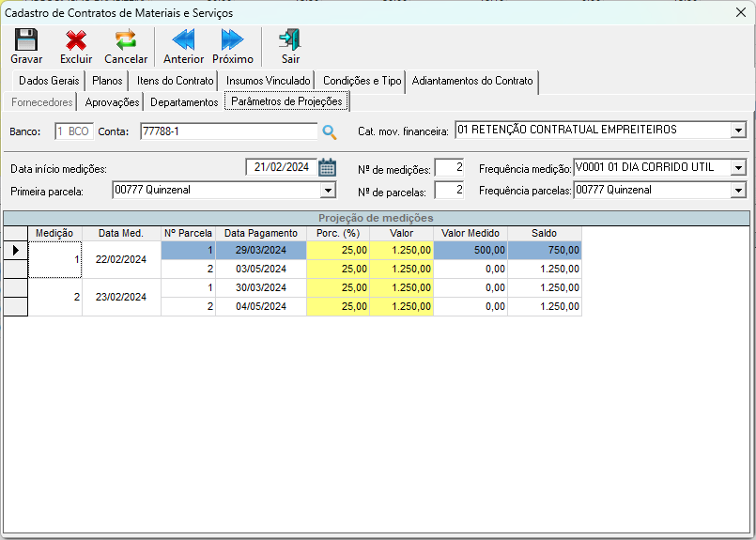The width and height of the screenshot is (756, 540).
Task: Click the Excluir delete icon
Action: pyautogui.click(x=76, y=40)
